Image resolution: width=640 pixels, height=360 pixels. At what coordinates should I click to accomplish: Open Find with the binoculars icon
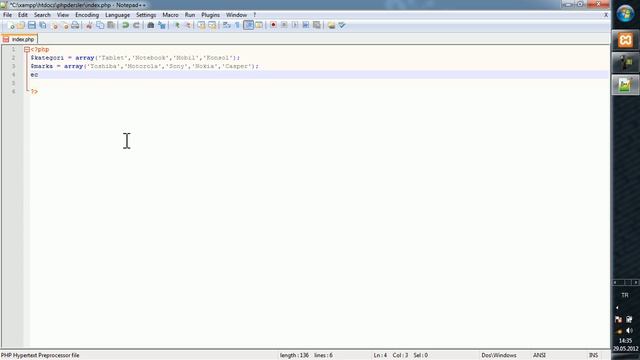tap(151, 25)
